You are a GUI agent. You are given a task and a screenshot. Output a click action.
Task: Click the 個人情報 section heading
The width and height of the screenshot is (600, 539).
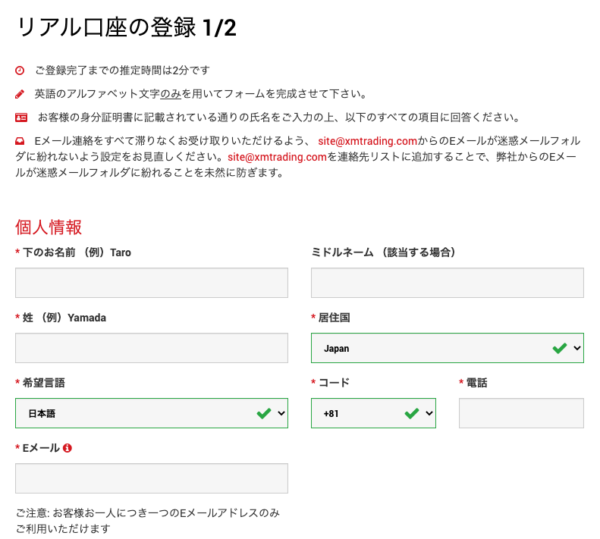pyautogui.click(x=49, y=227)
